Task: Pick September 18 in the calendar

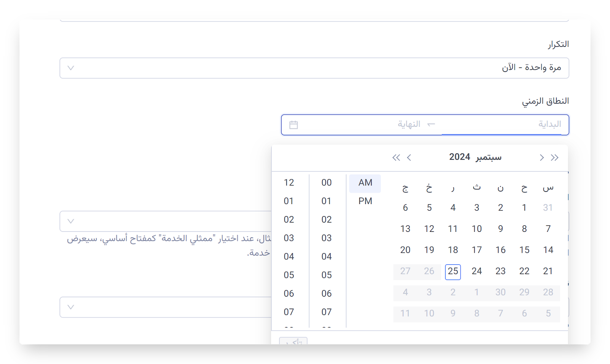Action: click(x=453, y=250)
